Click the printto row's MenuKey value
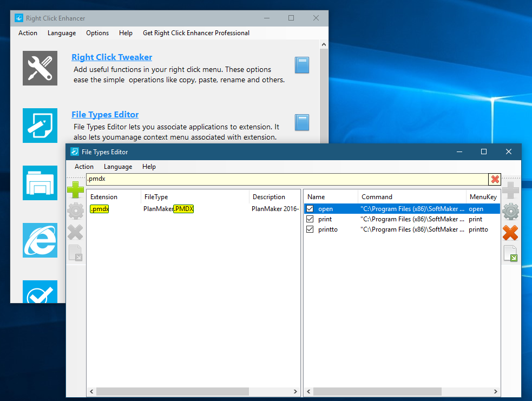 [478, 229]
